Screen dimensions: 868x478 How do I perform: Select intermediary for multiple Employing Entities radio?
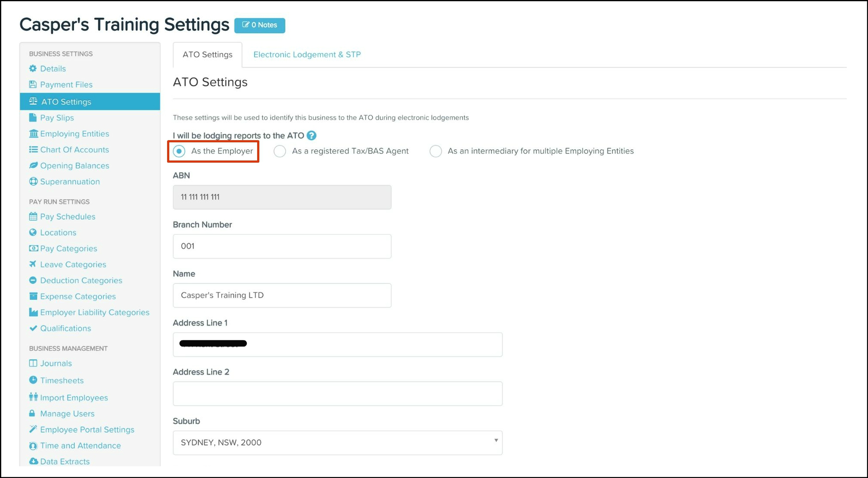point(436,151)
